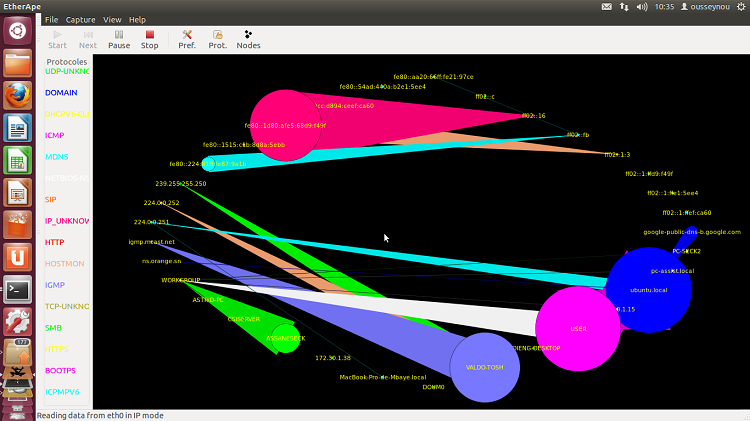Screen dimensions: 750x421
Task: Open the View menu
Action: (x=112, y=19)
